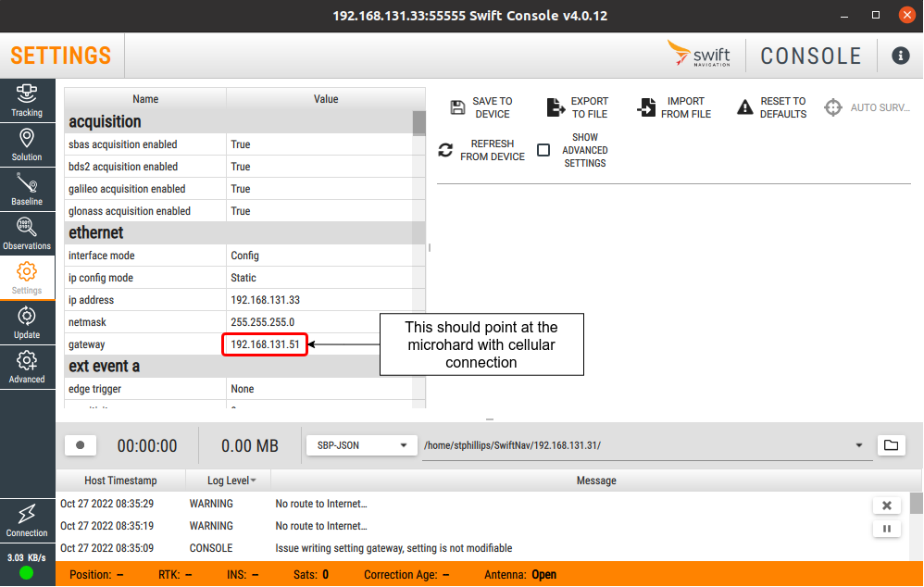Open the Log Level filter dropdown
Viewport: 924px width, 587px height.
253,481
